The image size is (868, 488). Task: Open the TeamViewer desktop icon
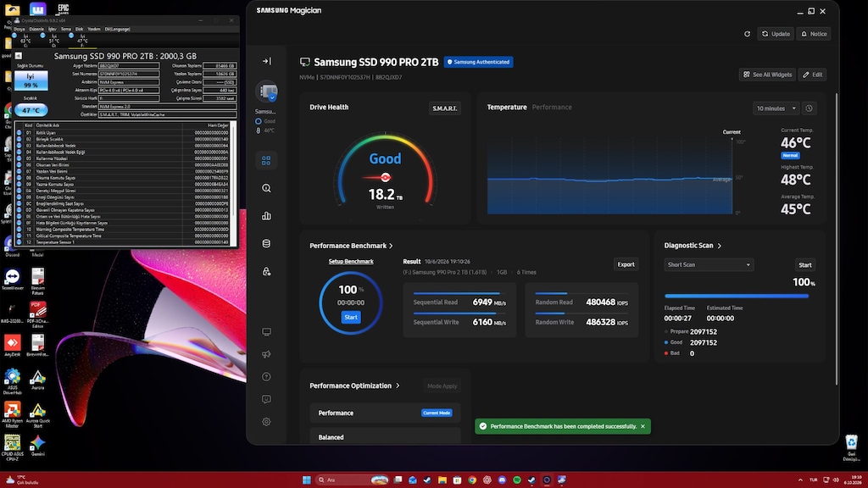[12, 280]
